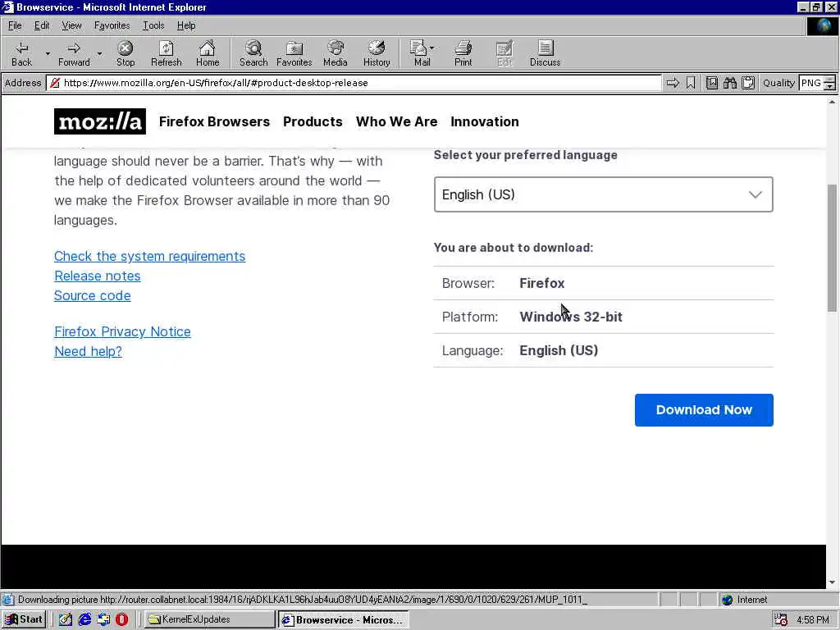The image size is (840, 630).
Task: Click the Browservice taskbar button
Action: (344, 619)
